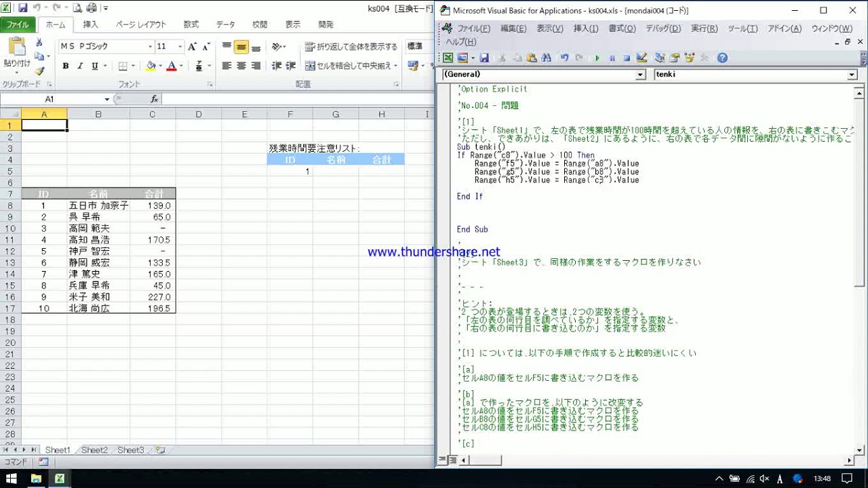The width and height of the screenshot is (868, 488).
Task: Toggle Design Mode in the VBA toolbar
Action: (642, 58)
